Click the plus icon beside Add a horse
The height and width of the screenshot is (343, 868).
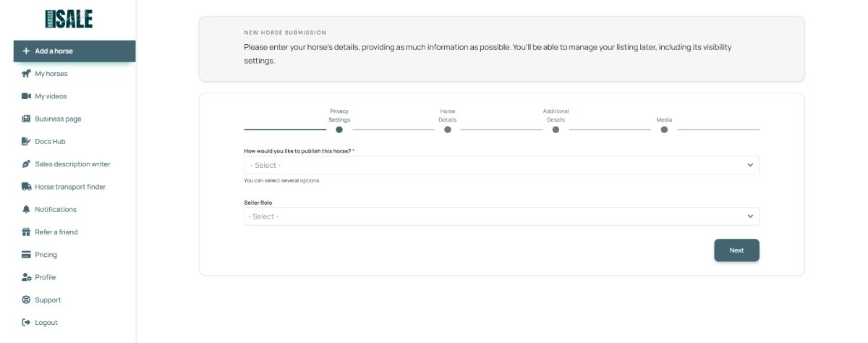26,51
